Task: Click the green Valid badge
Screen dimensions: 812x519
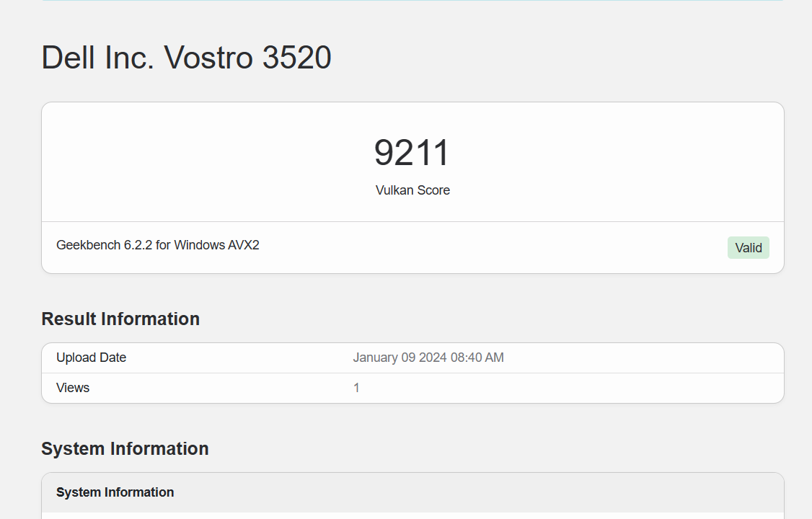Action: 748,247
